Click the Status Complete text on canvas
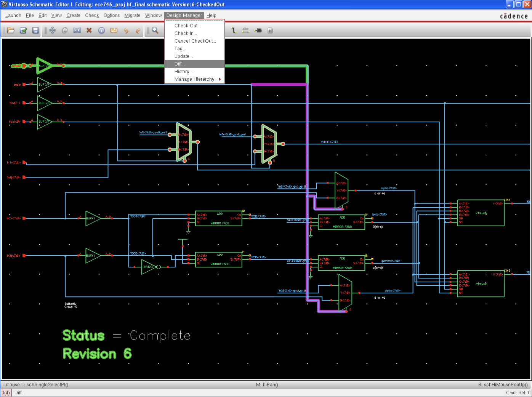Viewport: 532px width, 397px height. coord(126,336)
